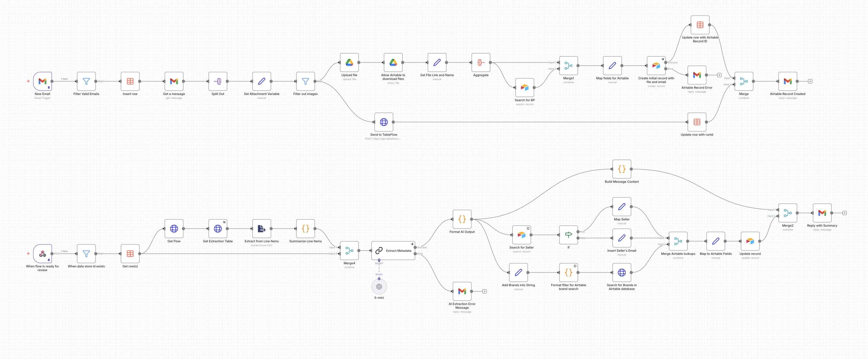Click the Success output dot of Extract Metadata
Image resolution: width=868 pixels, height=359 pixels.
[415, 247]
